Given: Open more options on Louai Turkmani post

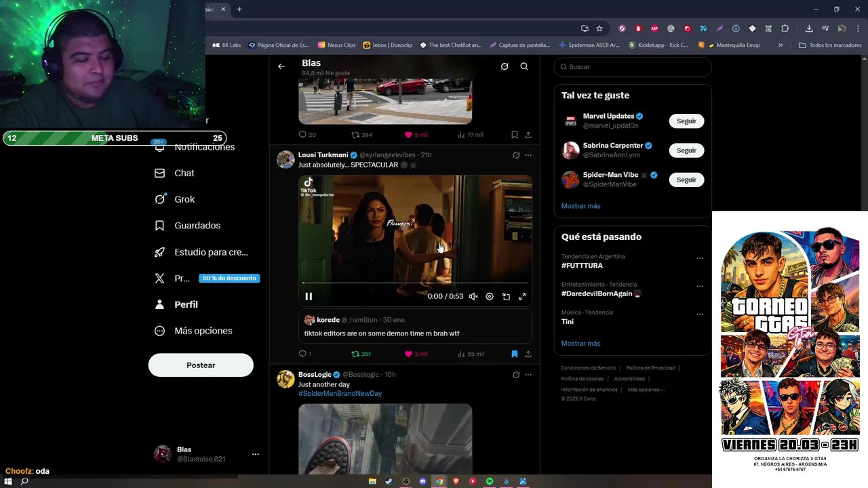Looking at the screenshot, I should point(528,155).
